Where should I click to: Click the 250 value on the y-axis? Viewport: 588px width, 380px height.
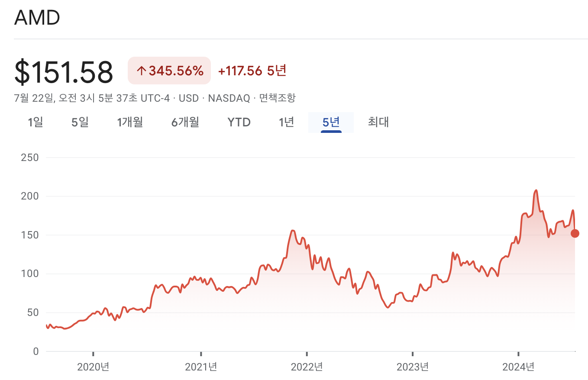pos(29,158)
